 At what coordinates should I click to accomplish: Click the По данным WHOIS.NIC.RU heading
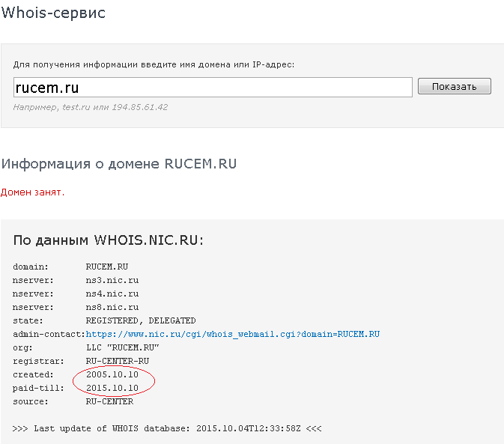click(108, 240)
